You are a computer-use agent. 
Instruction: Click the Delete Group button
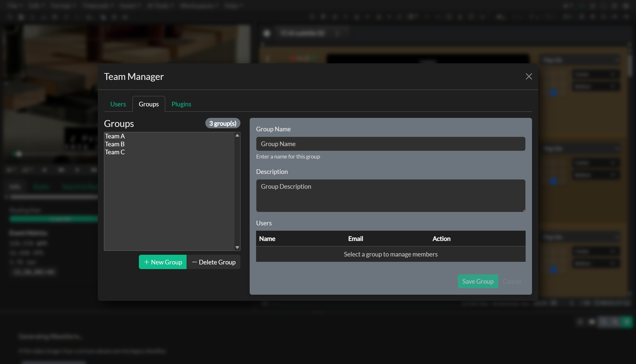point(213,262)
